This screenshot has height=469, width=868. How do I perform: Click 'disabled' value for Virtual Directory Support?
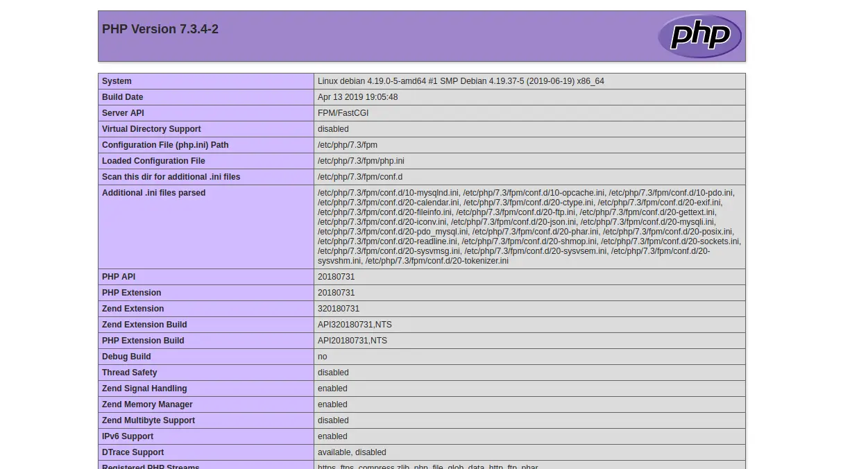pos(333,129)
